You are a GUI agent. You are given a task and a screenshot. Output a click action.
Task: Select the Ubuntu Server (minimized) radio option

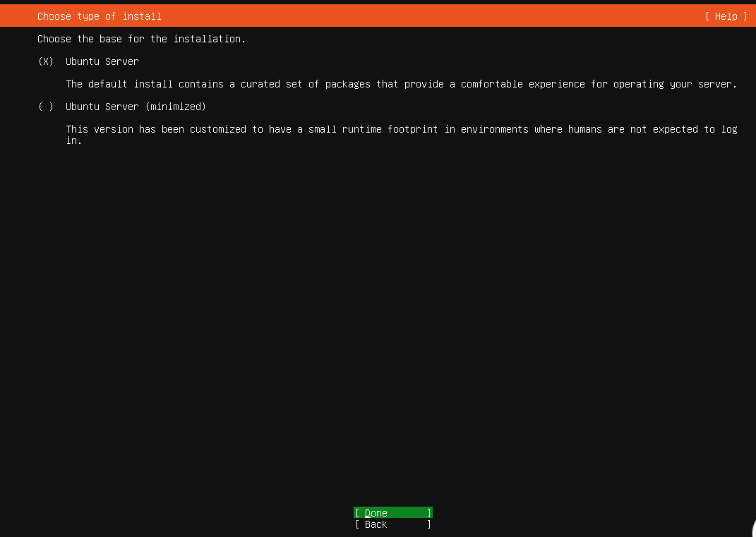click(x=46, y=107)
